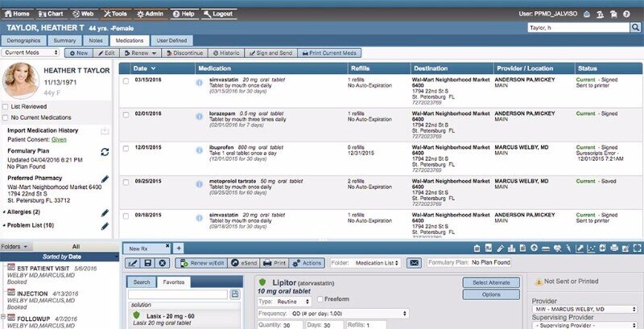This screenshot has height=329, width=644.
Task: Click the Given patient consent link
Action: coord(59,140)
